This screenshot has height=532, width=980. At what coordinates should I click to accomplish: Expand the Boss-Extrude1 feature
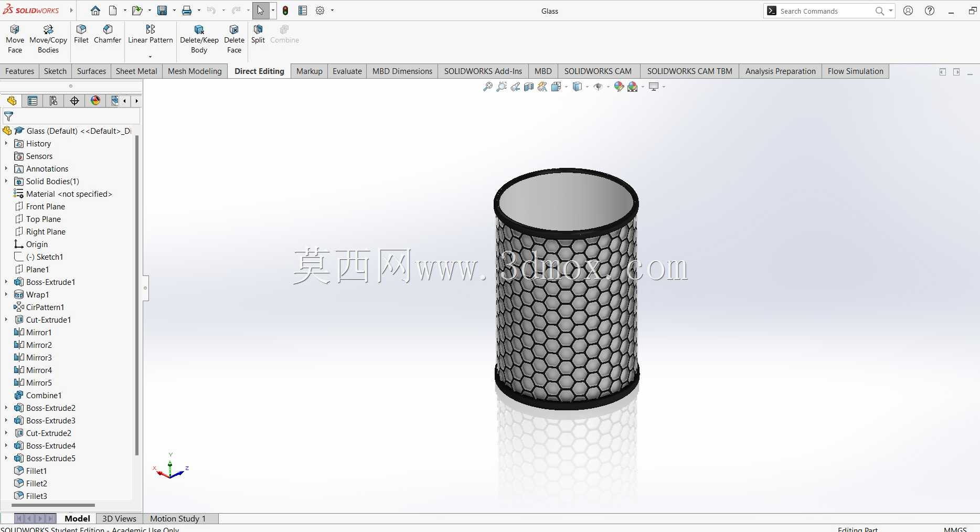[x=6, y=282]
